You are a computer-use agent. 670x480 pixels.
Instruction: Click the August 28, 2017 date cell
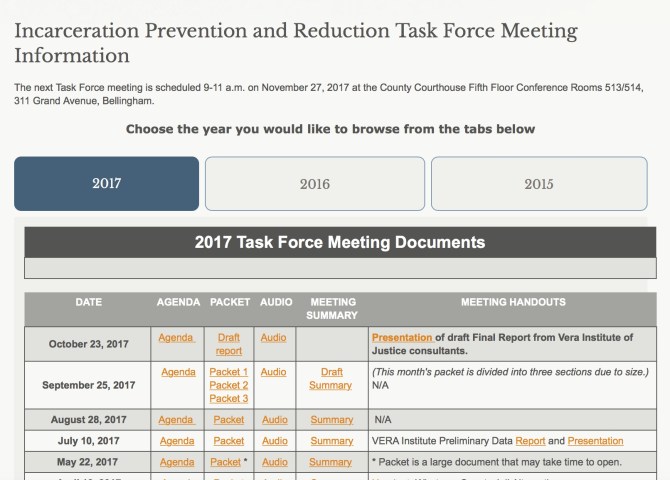(88, 420)
